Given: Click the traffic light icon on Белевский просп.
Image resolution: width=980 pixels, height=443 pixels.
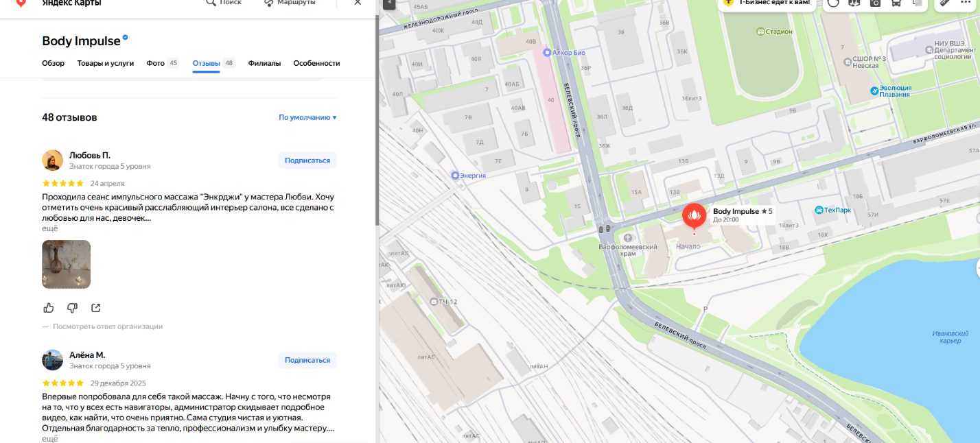Looking at the screenshot, I should pos(605,229).
